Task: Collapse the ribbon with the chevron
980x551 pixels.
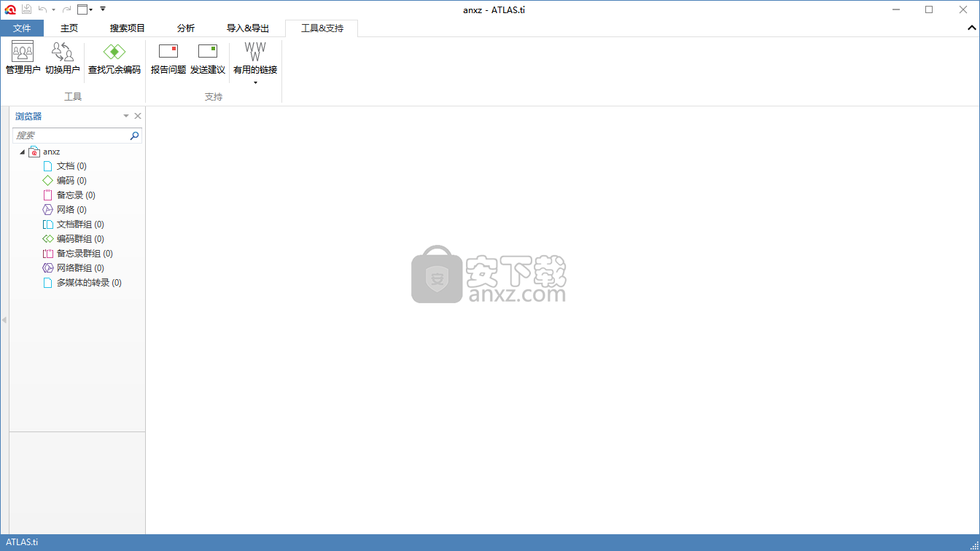Action: pos(971,28)
